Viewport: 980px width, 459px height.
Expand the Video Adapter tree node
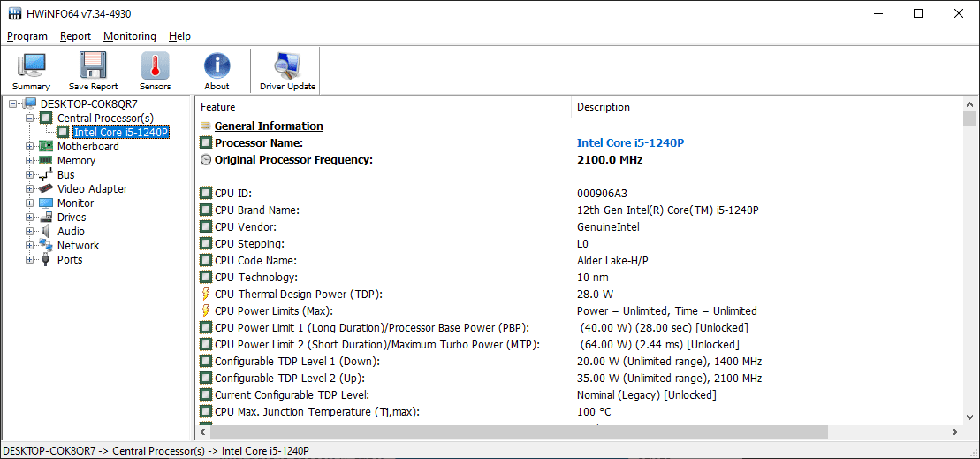[29, 188]
